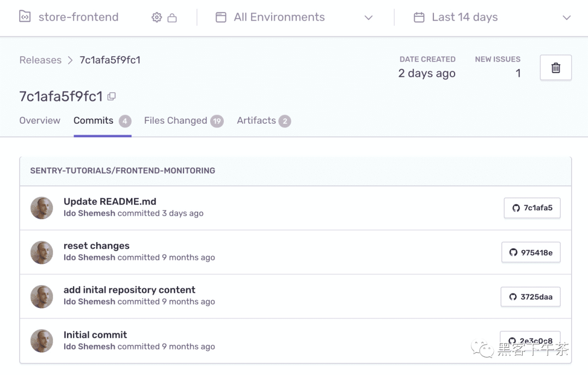Open the store-frontend project selector
The image size is (588, 375).
[x=78, y=17]
